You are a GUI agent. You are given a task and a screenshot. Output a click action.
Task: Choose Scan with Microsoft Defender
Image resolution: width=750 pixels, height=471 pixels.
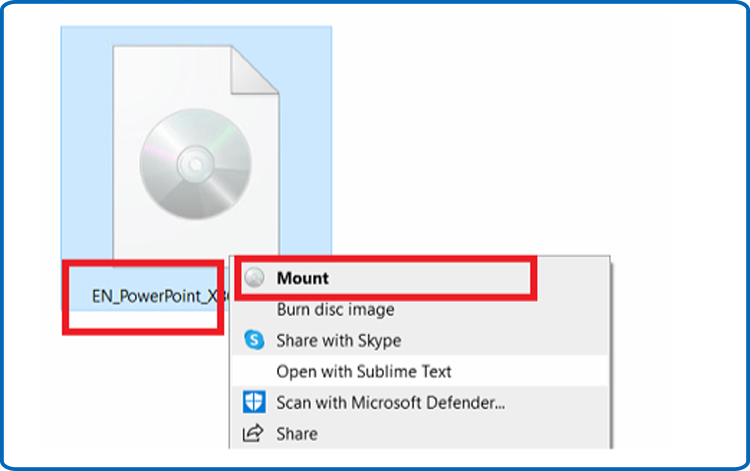[x=420, y=403]
